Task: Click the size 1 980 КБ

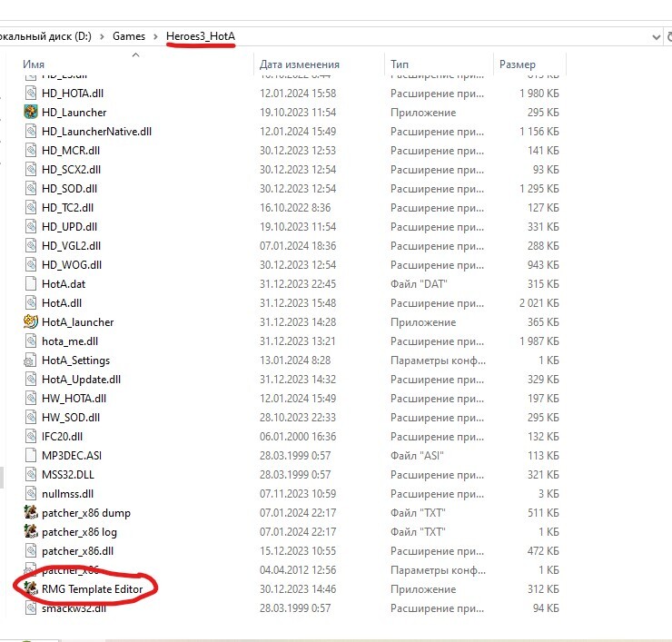Action: [x=539, y=93]
